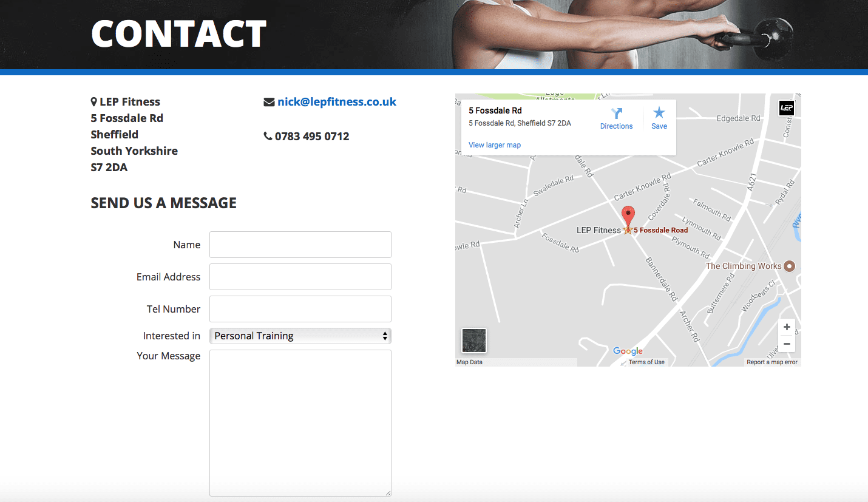Click the SEND US A MESSAGE heading
The width and height of the screenshot is (868, 502).
(164, 203)
